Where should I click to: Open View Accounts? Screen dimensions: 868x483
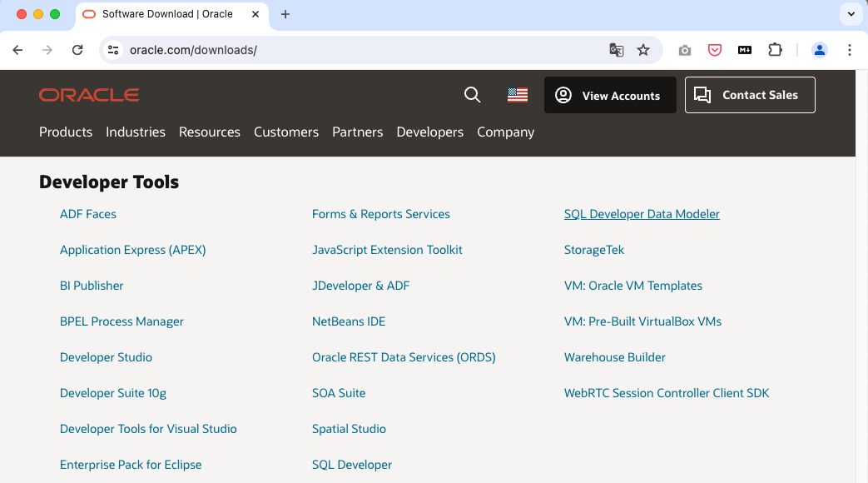coord(610,95)
